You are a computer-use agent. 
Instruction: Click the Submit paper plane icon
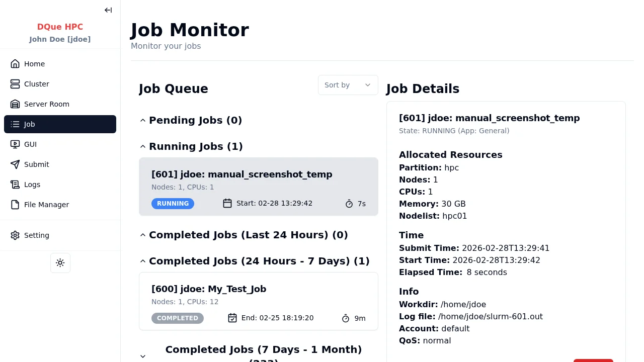coord(15,164)
